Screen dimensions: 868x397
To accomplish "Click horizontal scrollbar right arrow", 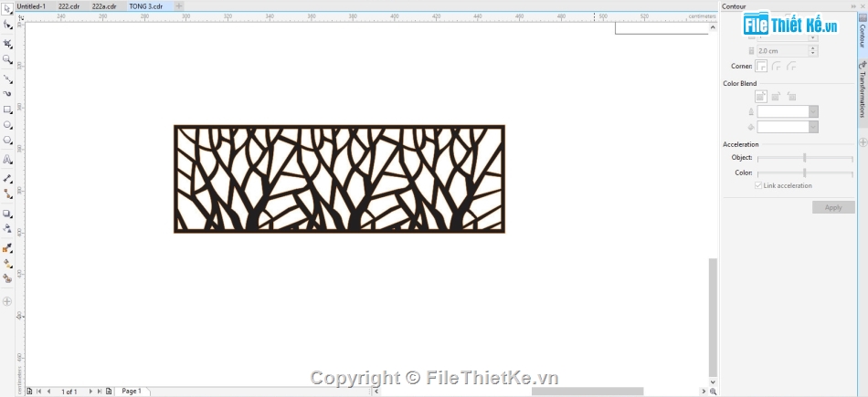I will (x=704, y=391).
